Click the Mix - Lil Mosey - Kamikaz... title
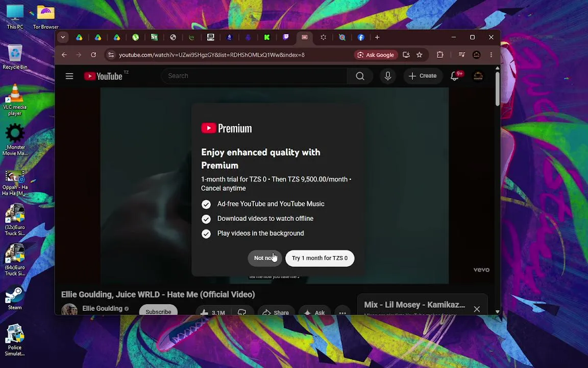Screen dimensions: 588x368 (414, 305)
